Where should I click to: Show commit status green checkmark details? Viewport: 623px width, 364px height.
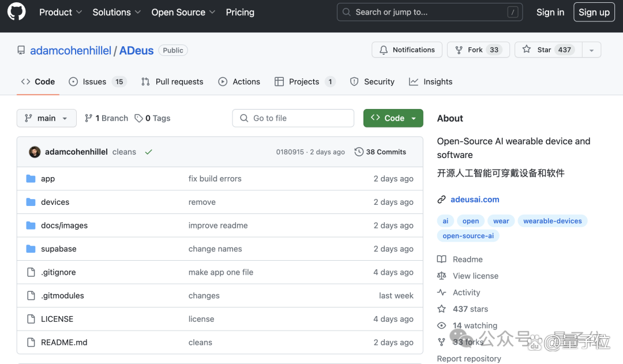149,152
